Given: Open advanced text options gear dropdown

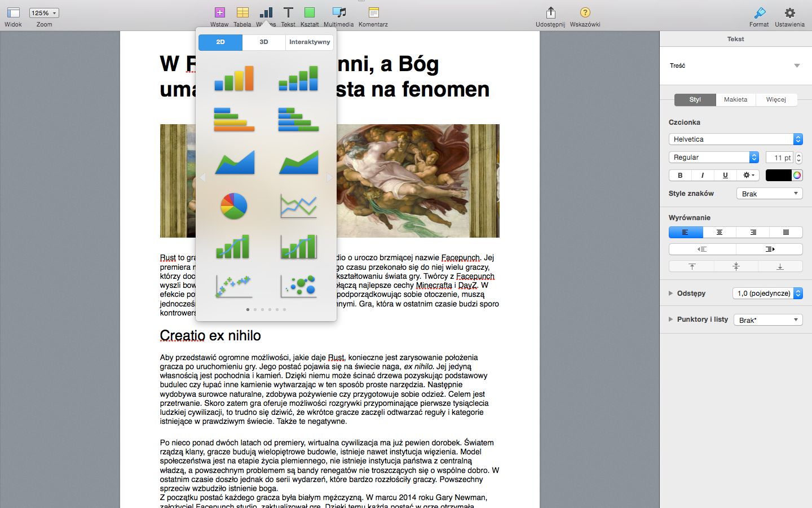Looking at the screenshot, I should pos(748,175).
